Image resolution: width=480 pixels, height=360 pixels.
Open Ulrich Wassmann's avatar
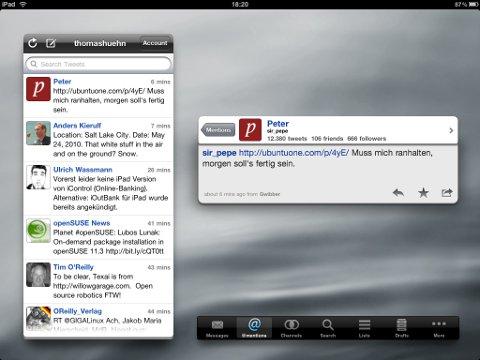38,177
